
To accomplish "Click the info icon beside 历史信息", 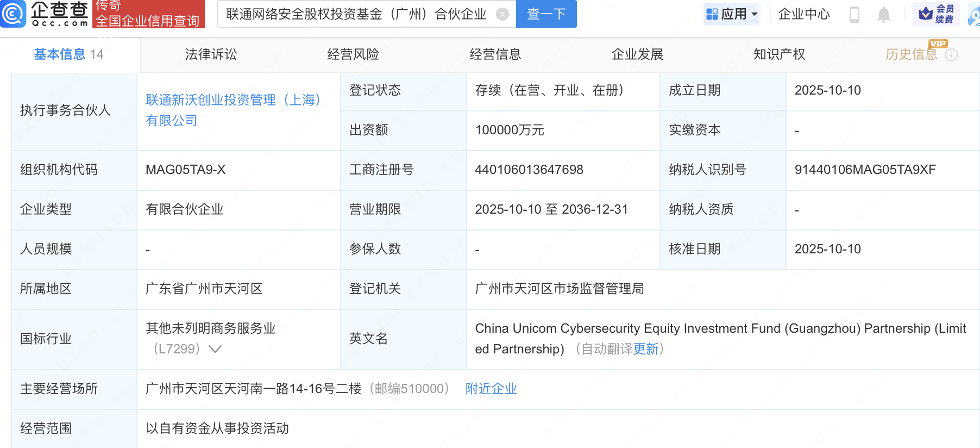I will point(951,55).
